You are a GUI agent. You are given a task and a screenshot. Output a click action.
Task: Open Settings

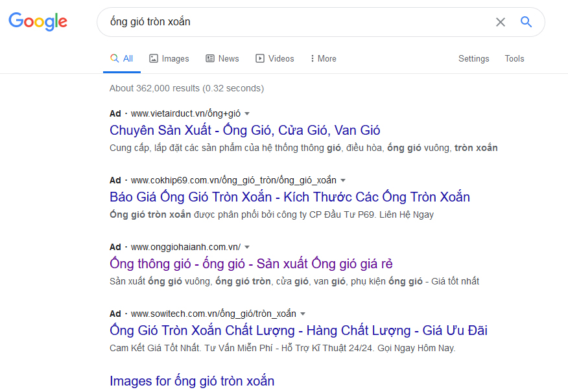[473, 58]
